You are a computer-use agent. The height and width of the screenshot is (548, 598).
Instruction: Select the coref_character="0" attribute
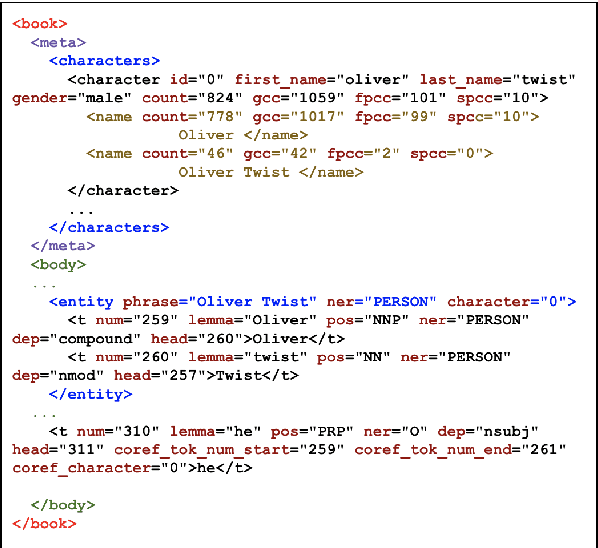coord(100,468)
